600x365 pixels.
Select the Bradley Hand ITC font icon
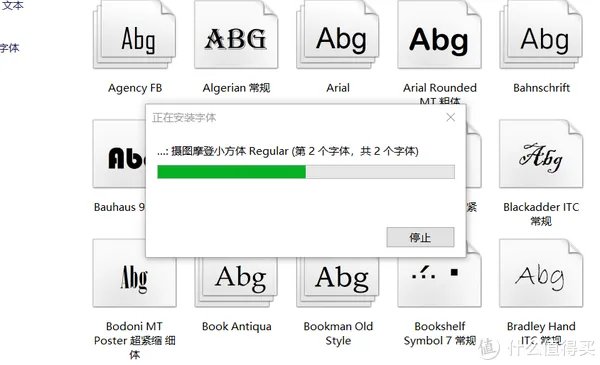pos(541,273)
